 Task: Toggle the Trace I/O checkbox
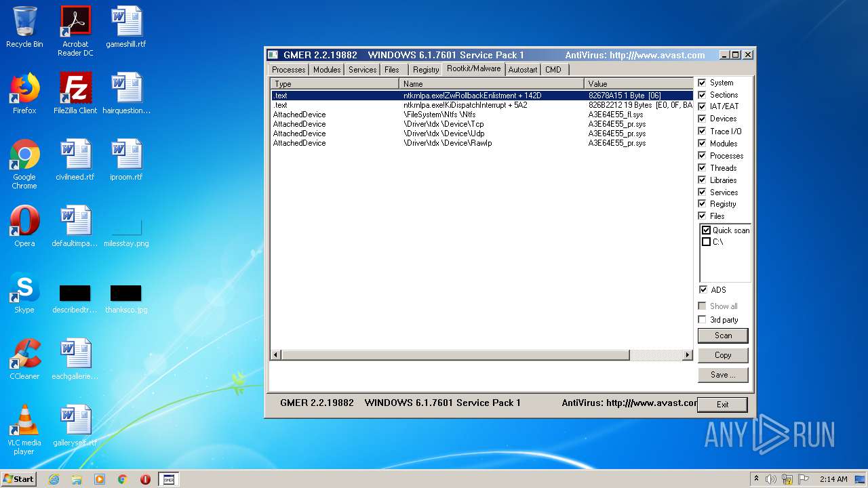tap(703, 131)
